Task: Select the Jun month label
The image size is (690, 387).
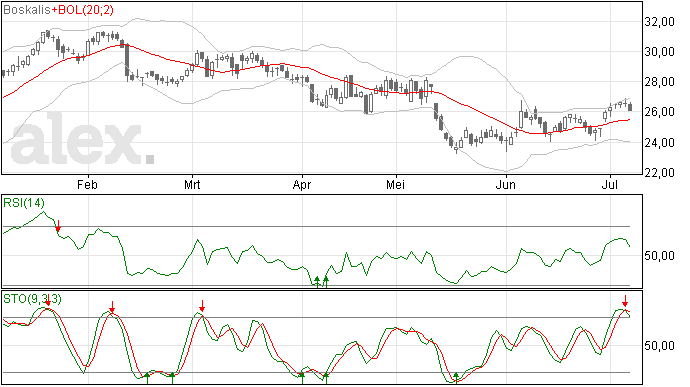Action: pyautogui.click(x=506, y=184)
